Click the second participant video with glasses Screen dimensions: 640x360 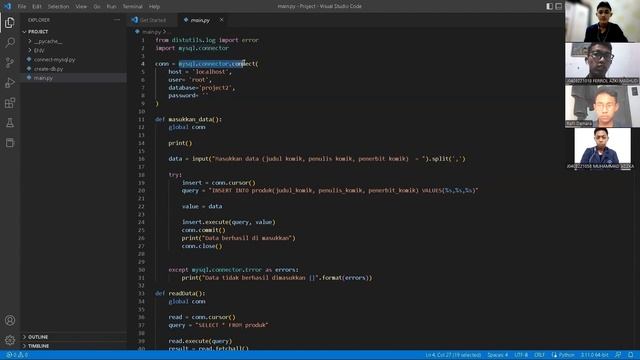point(602,64)
